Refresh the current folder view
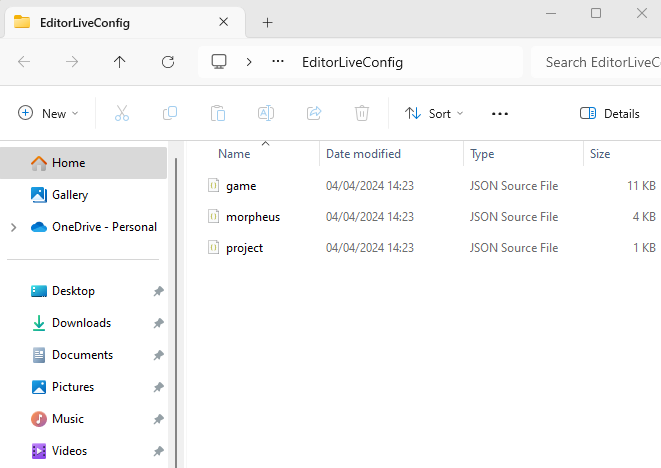This screenshot has width=661, height=468. click(168, 62)
